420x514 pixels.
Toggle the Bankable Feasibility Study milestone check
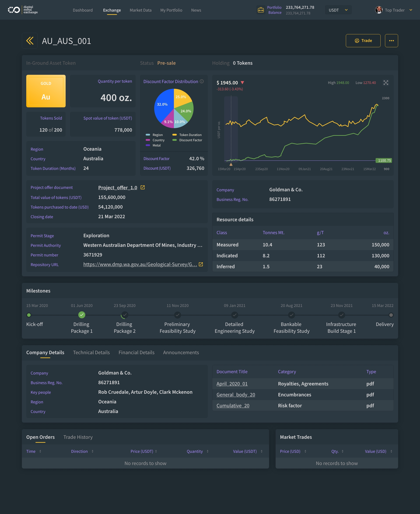pos(291,315)
